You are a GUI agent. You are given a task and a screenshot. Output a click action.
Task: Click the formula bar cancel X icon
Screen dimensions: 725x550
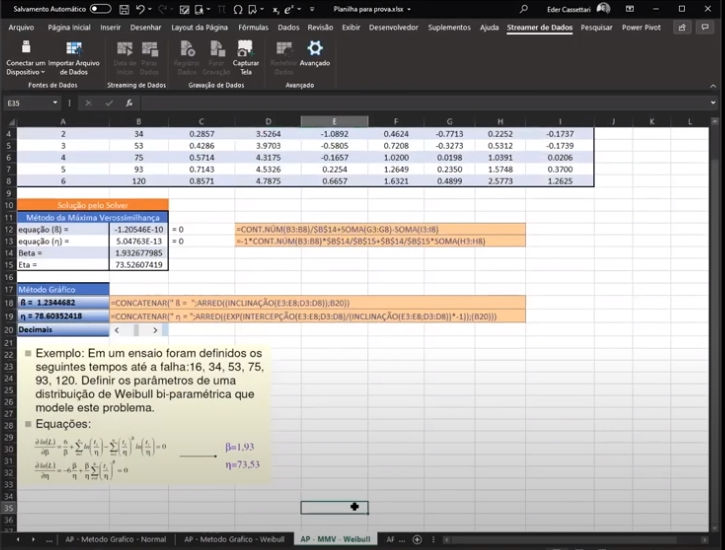coord(88,103)
